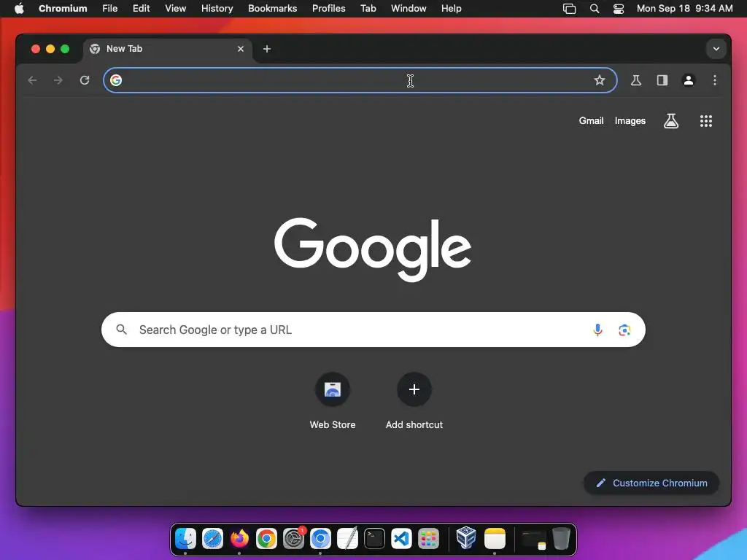Launch Firefox from the Dock
This screenshot has height=560, width=747.
239,539
